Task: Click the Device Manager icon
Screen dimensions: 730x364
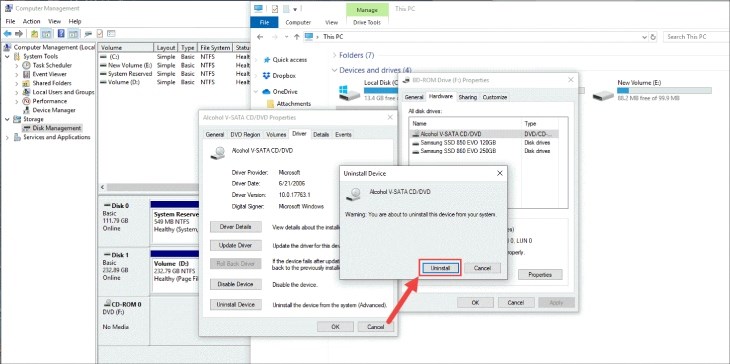Action: tap(27, 110)
